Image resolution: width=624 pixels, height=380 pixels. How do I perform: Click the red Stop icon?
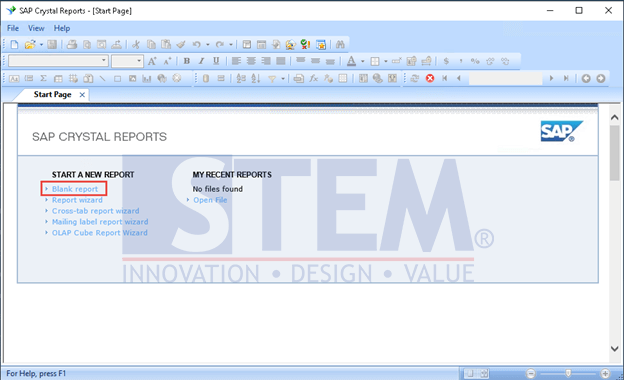(x=430, y=78)
